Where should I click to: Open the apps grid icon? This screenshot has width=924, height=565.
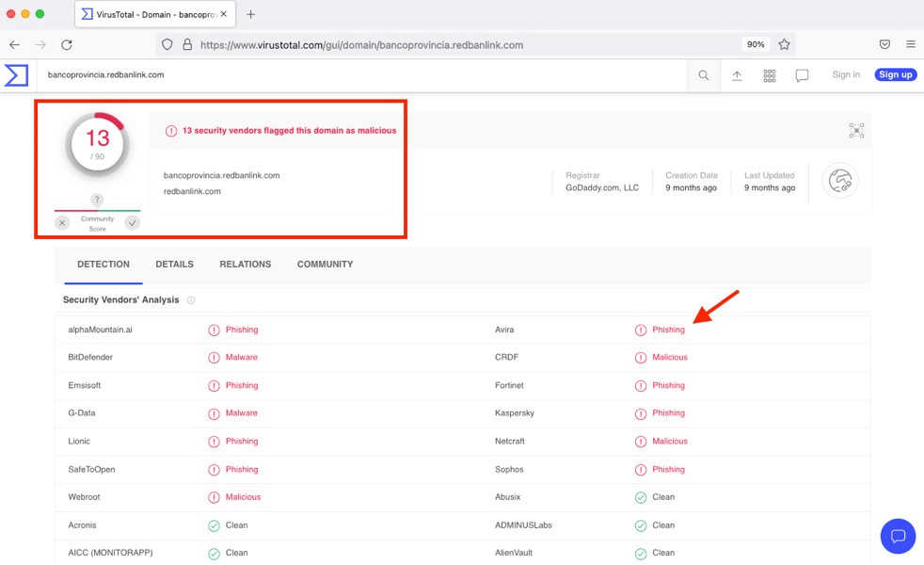point(769,75)
